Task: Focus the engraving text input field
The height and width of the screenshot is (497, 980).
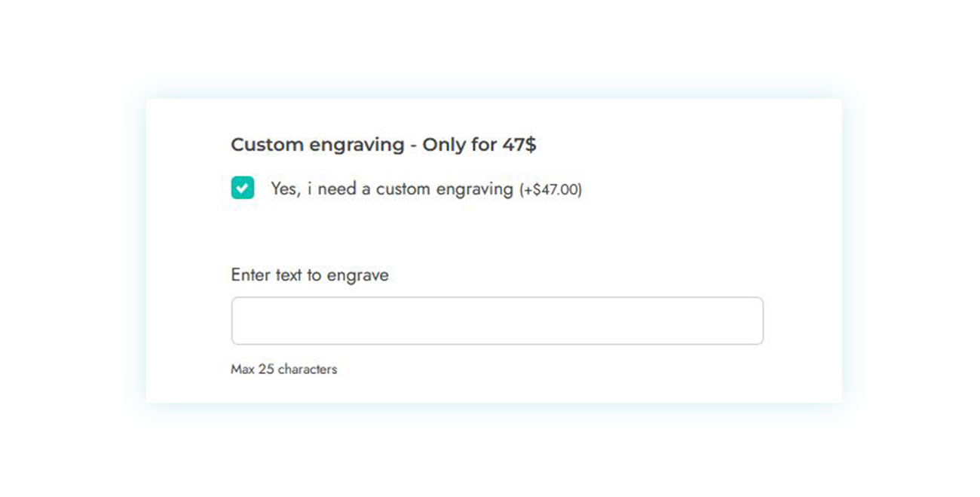Action: (497, 321)
